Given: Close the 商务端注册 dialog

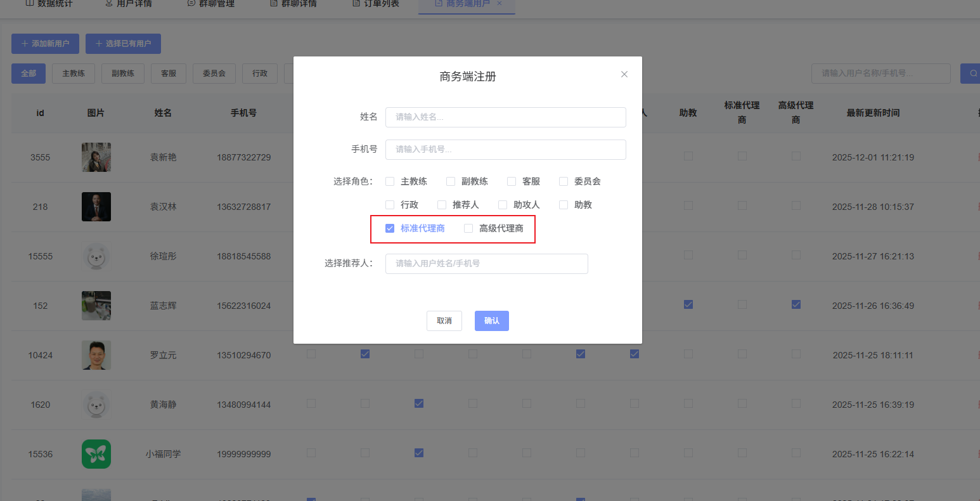Looking at the screenshot, I should (624, 74).
